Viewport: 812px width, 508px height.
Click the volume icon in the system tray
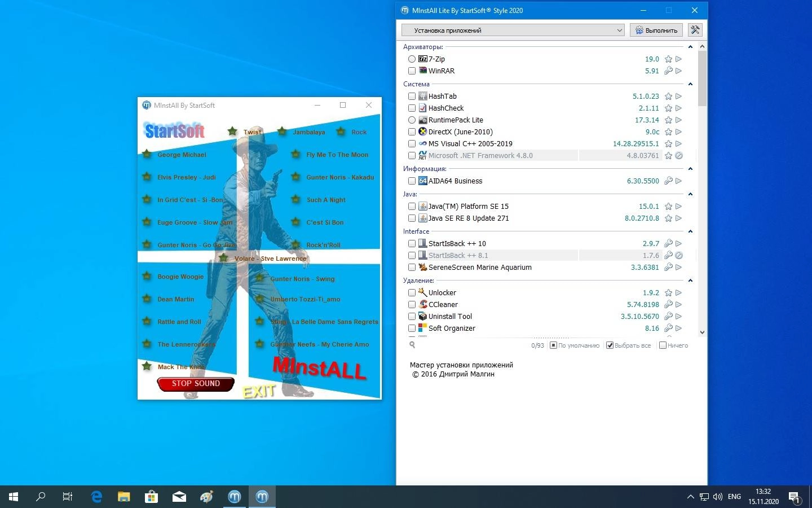pos(718,497)
